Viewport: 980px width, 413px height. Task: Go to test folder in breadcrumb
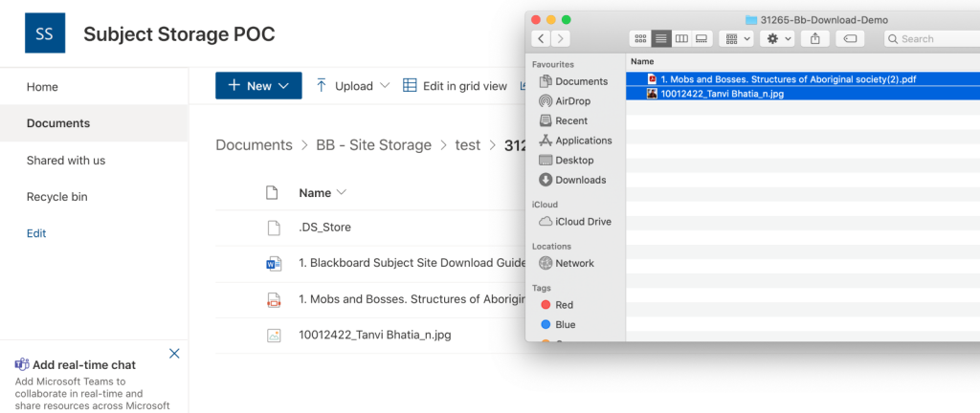point(467,145)
